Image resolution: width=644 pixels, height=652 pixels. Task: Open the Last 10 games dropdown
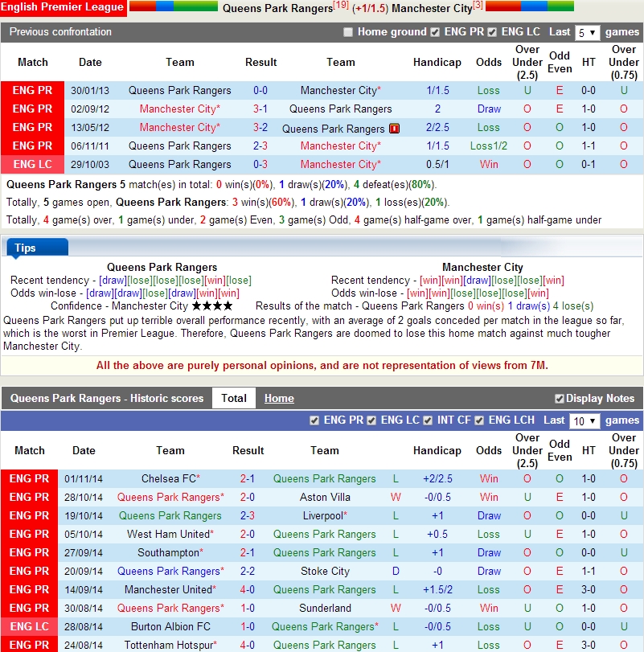point(585,420)
